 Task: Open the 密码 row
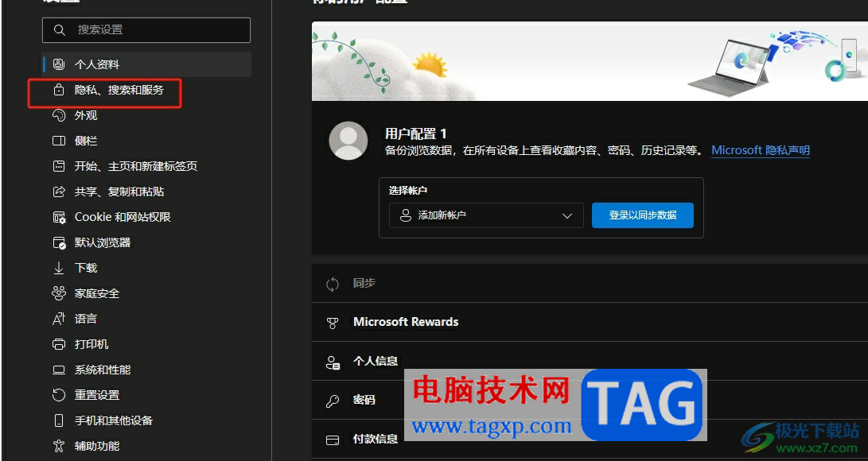590,400
